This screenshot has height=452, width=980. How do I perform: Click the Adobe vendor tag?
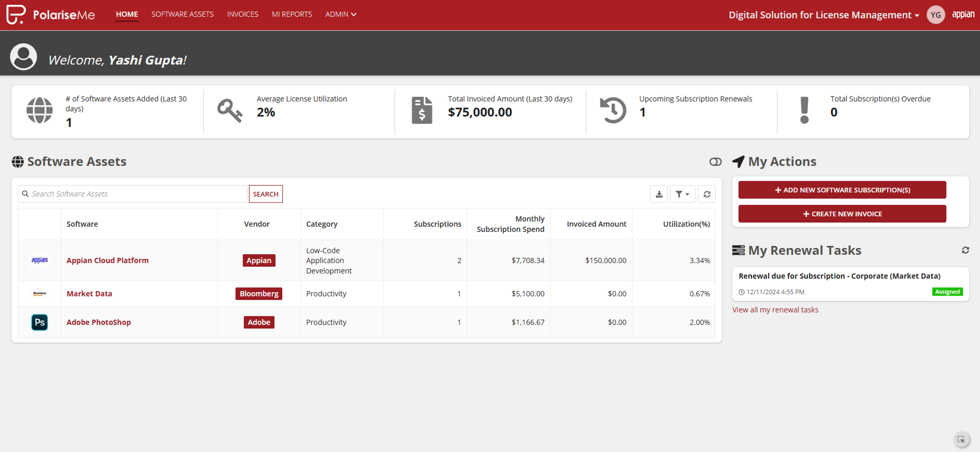[259, 322]
